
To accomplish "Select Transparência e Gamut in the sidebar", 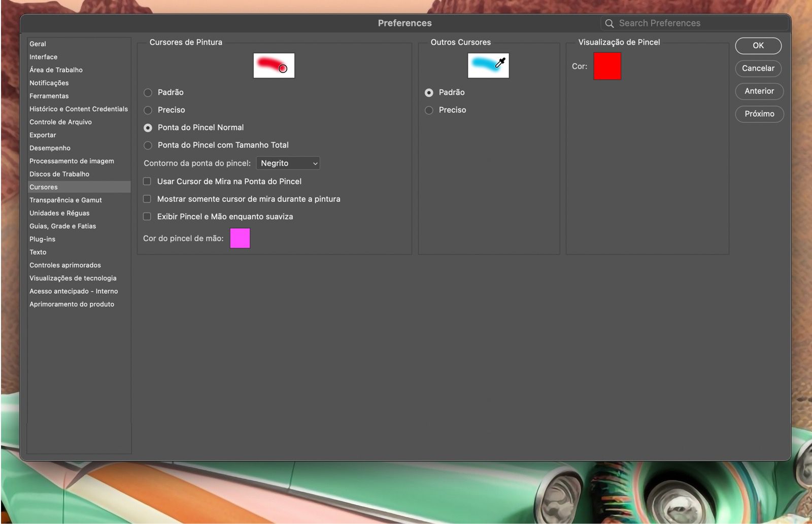I will pyautogui.click(x=65, y=200).
